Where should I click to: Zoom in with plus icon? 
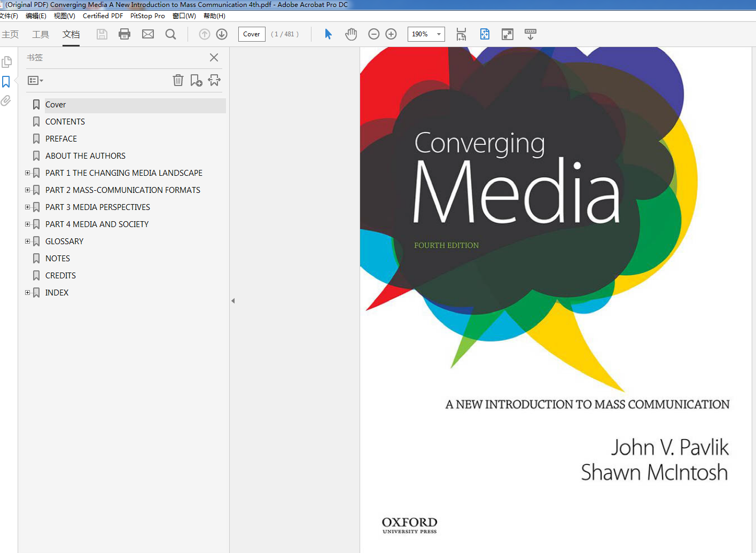(391, 34)
